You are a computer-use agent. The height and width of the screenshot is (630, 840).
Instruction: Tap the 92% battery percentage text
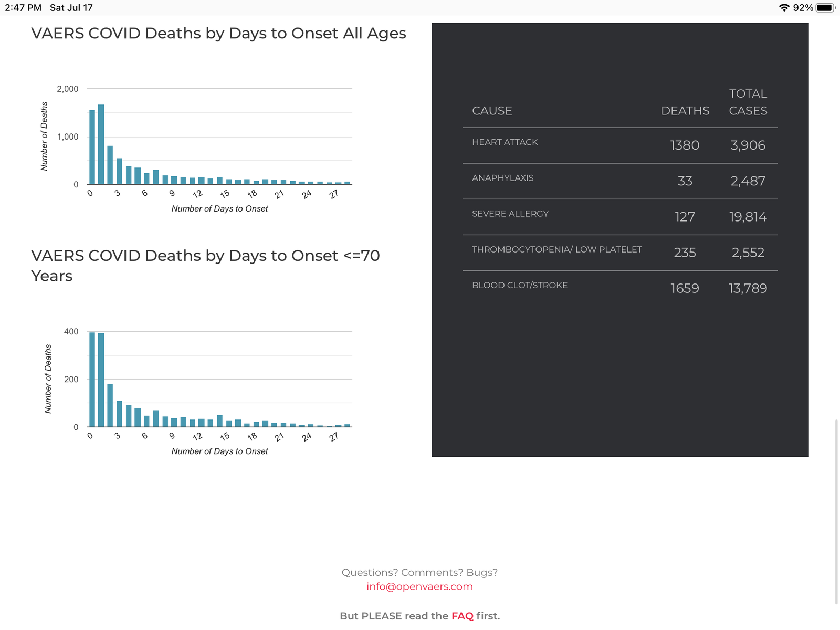(x=803, y=8)
